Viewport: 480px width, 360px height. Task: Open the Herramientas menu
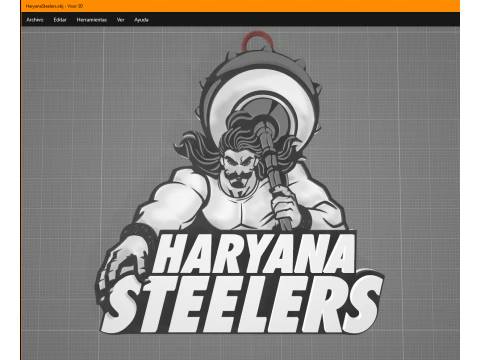click(92, 20)
